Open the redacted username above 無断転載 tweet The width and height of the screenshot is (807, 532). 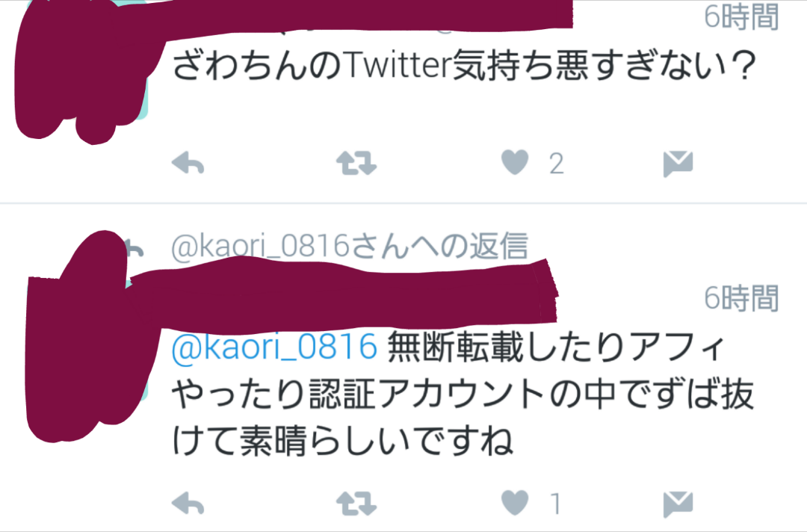point(342,293)
